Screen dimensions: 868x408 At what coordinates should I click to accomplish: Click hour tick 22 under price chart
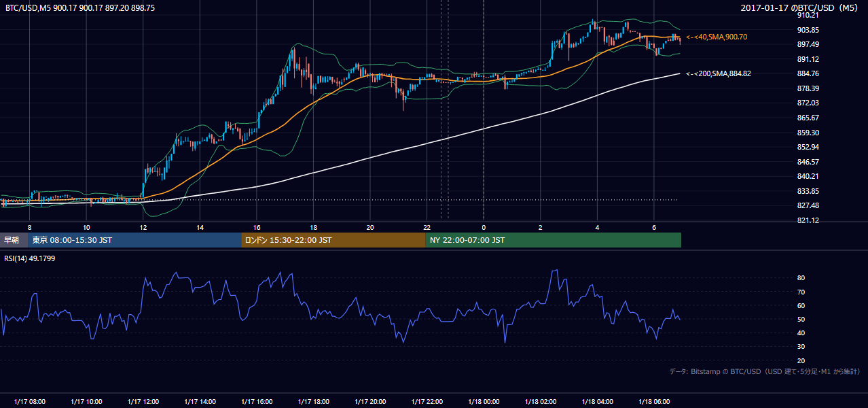(x=427, y=227)
